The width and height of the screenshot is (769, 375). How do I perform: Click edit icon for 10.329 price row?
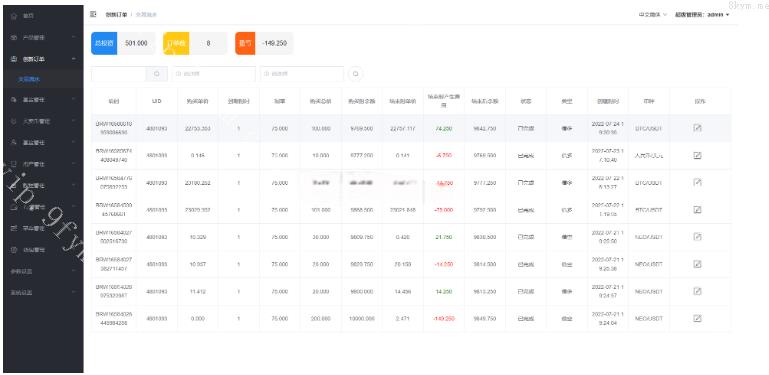pos(697,237)
